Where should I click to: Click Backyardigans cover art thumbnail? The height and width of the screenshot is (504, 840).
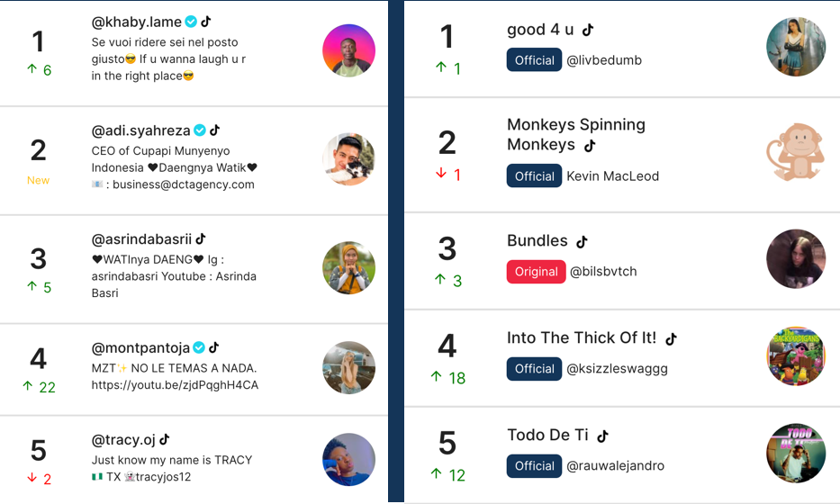pos(796,356)
